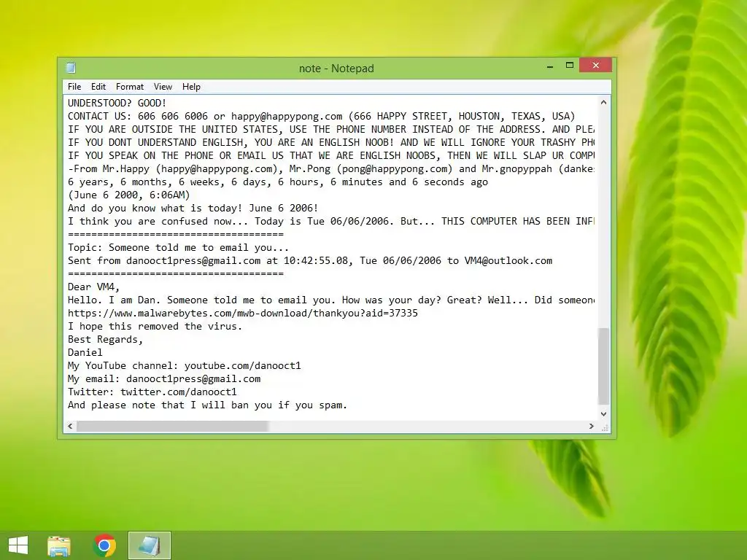Click 'Topic: Someone told me to email you...'
The image size is (747, 560).
click(178, 248)
